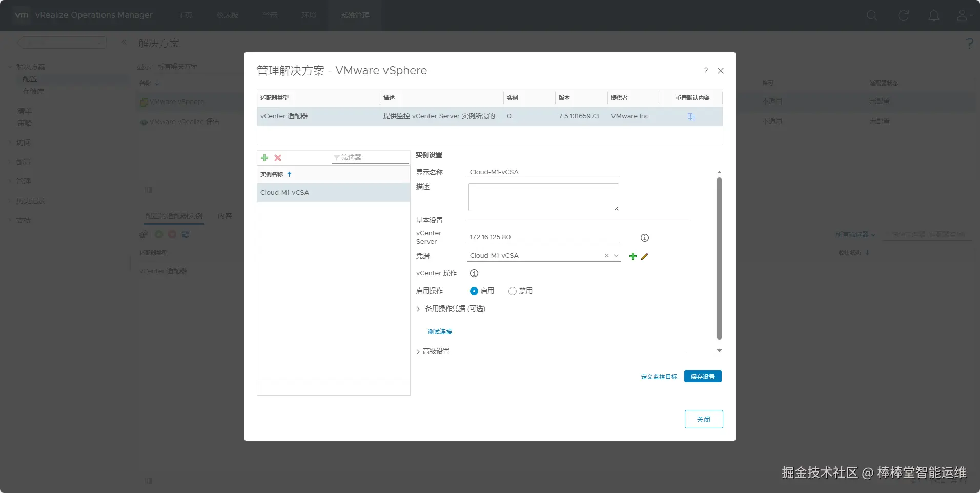Select the Cloud-M1-vCSA instance row
The height and width of the screenshot is (493, 980).
(x=334, y=193)
